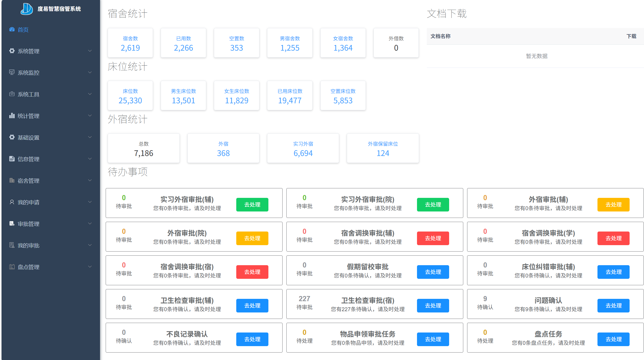Click the gear icon for 系统管理
644x360 pixels.
coord(12,51)
